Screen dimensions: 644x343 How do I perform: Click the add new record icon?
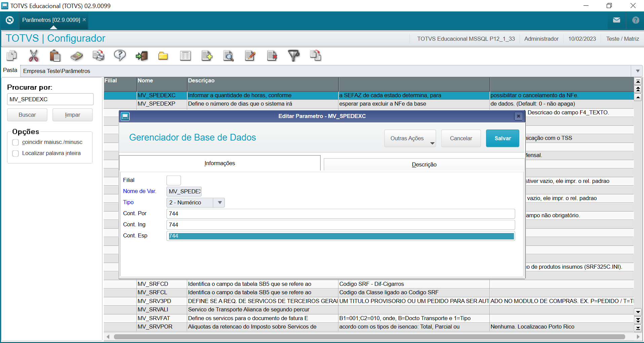[x=207, y=55]
